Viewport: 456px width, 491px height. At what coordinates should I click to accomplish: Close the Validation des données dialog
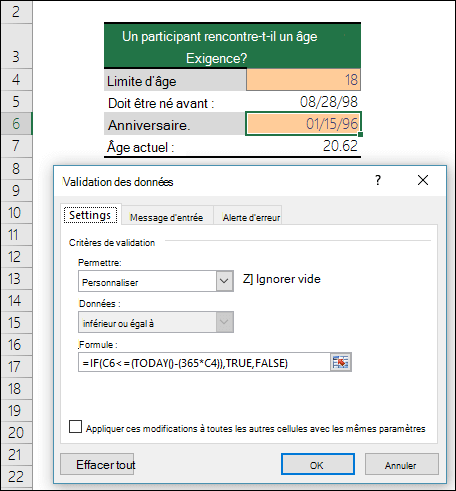[423, 180]
